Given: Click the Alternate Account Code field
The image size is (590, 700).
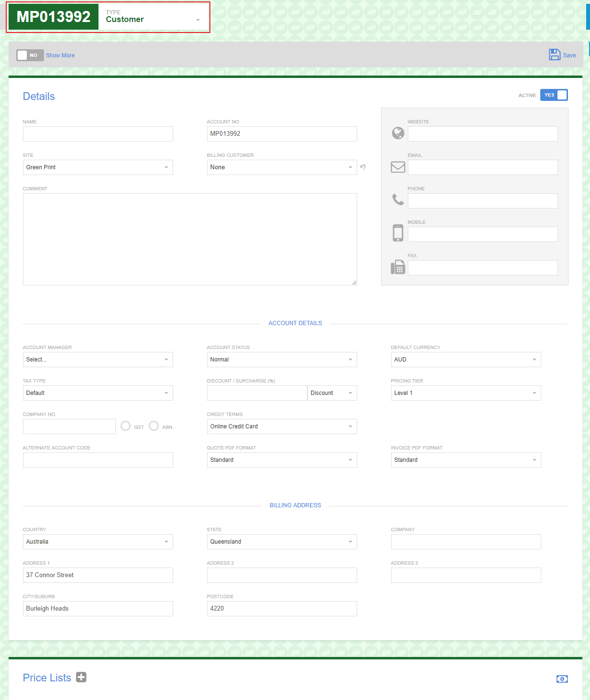Looking at the screenshot, I should pyautogui.click(x=98, y=460).
